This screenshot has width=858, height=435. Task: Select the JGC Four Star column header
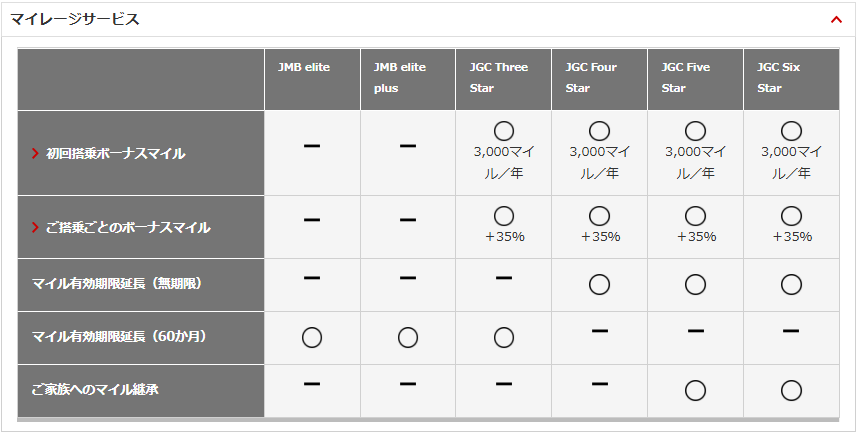(x=591, y=78)
